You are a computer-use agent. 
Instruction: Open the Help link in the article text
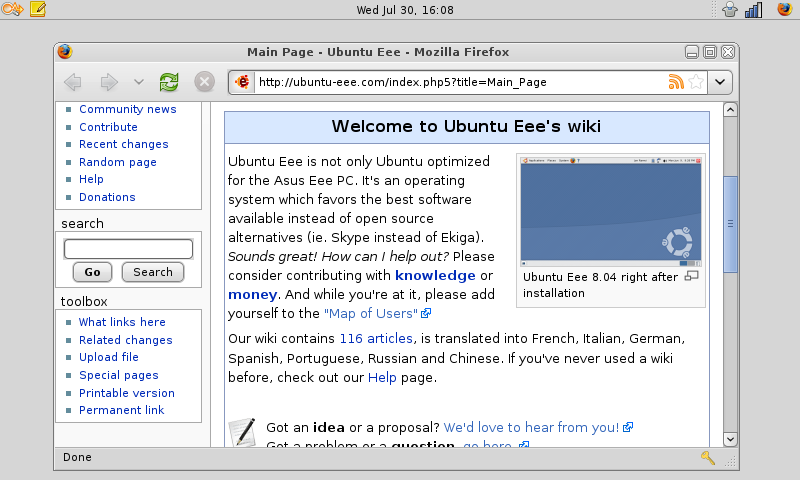382,378
